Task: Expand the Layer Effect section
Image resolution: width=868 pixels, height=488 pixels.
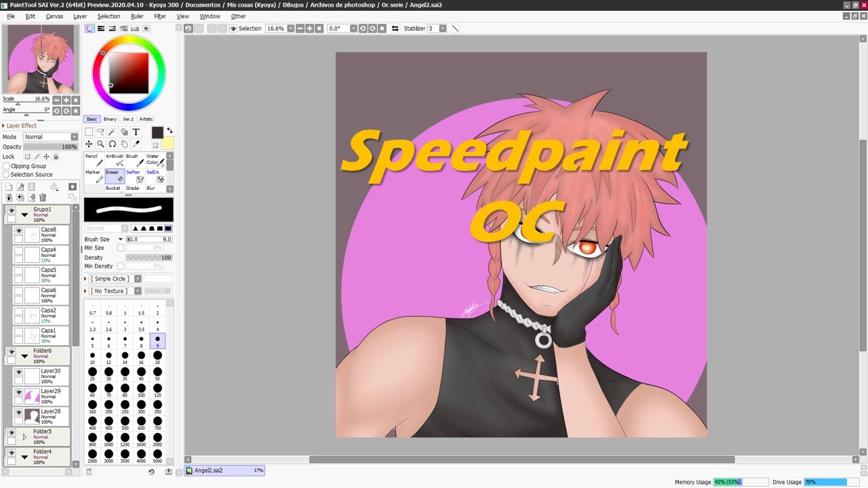Action: pos(20,125)
